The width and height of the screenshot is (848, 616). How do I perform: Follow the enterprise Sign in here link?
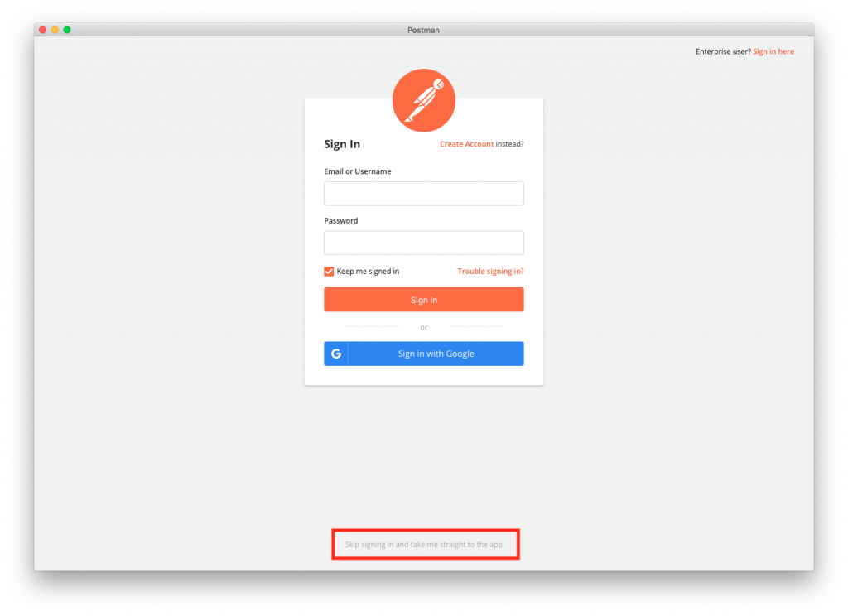click(773, 52)
